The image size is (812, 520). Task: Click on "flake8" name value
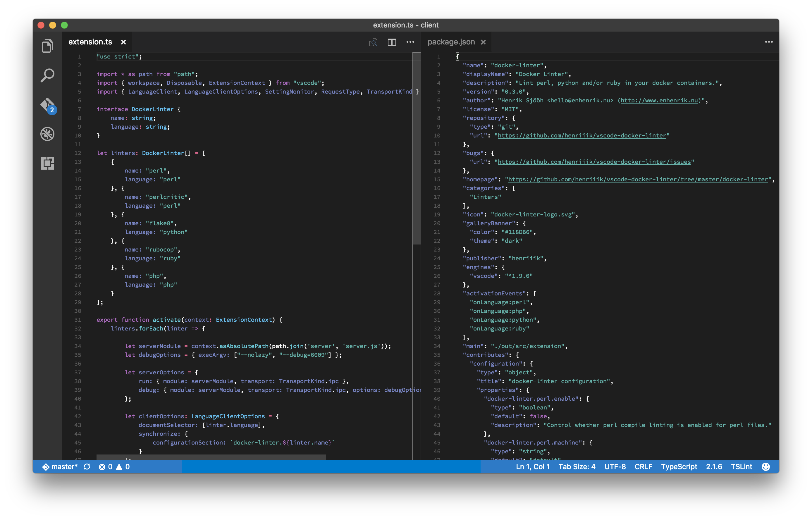[159, 223]
